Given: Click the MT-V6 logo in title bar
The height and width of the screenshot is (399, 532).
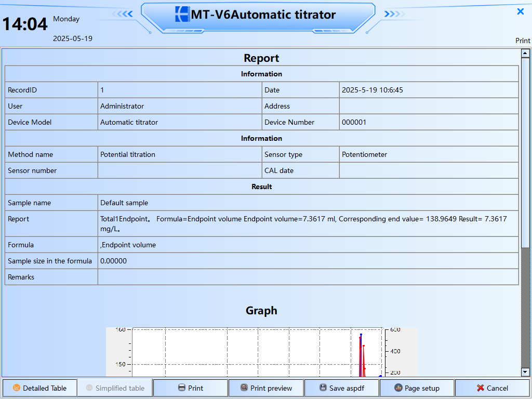Looking at the screenshot, I should coord(182,15).
